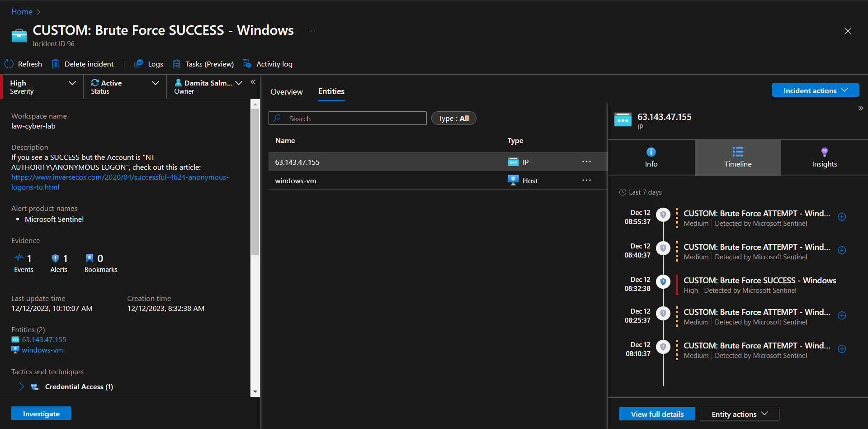Switch to the Overview tab

(x=287, y=92)
